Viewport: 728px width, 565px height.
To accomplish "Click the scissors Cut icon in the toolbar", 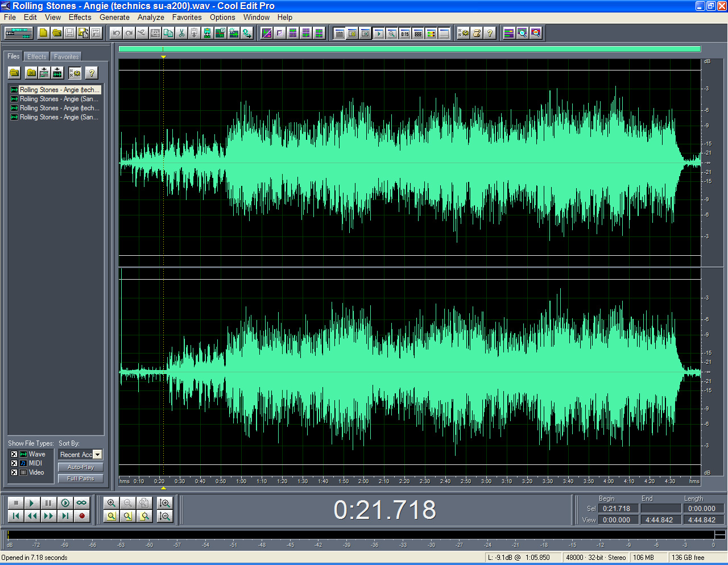I will 181,33.
